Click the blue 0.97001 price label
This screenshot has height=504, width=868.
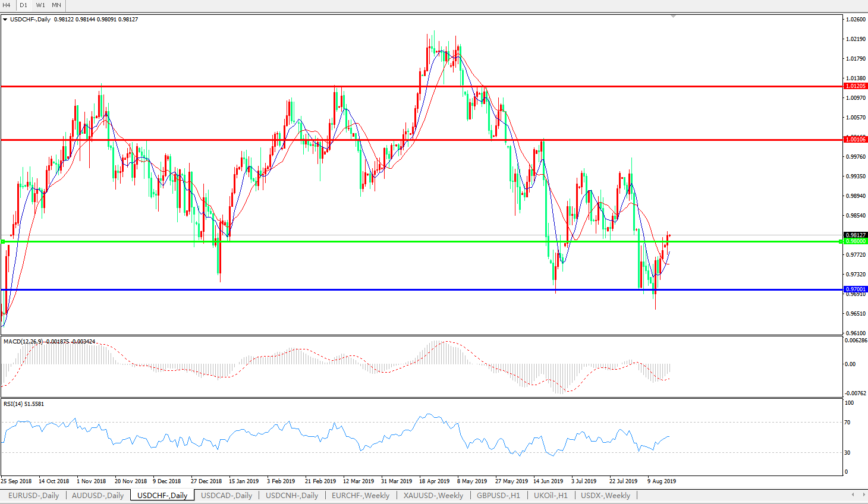pos(856,289)
